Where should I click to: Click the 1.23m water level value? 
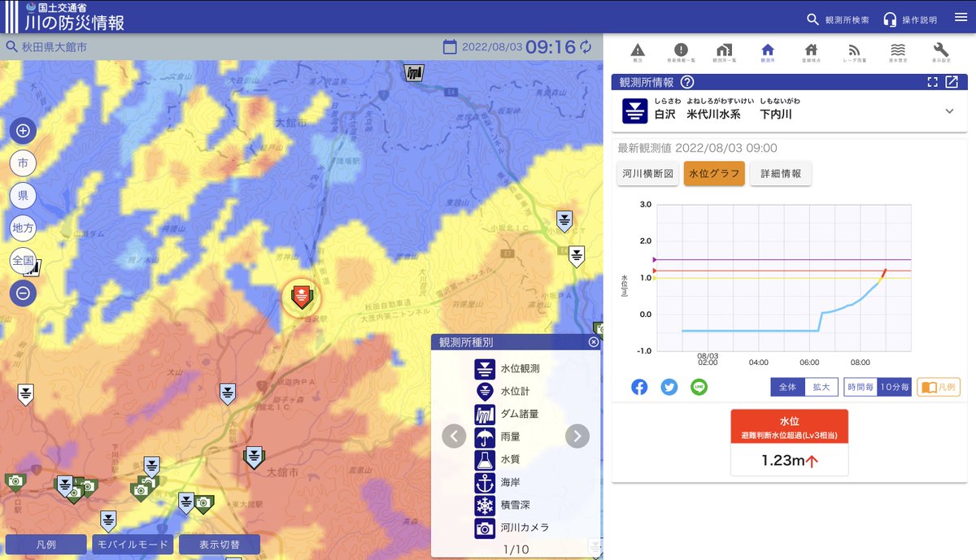pos(789,461)
